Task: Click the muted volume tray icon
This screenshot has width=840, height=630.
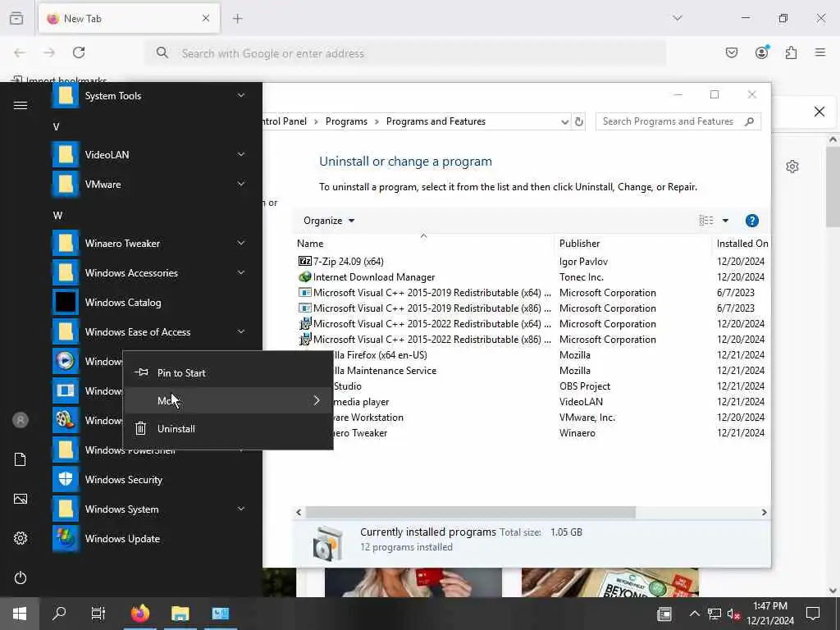Action: [x=733, y=614]
